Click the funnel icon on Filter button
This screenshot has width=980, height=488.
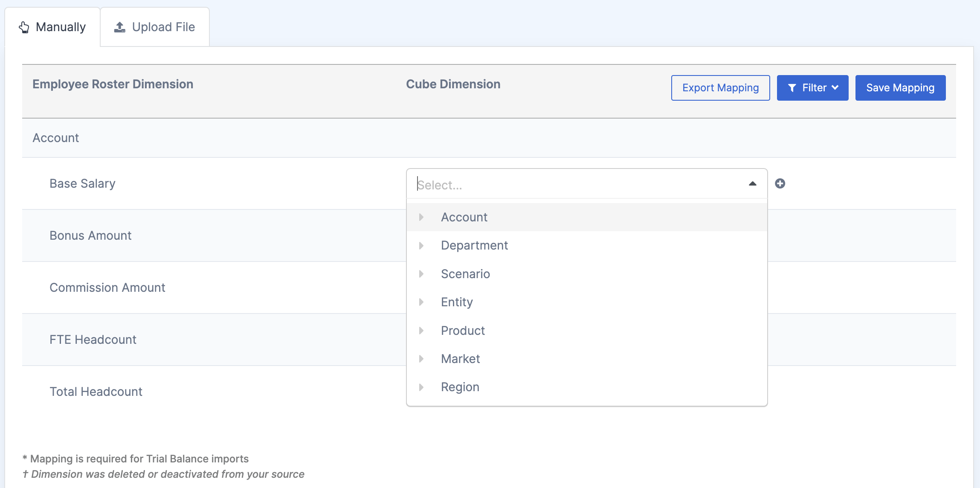point(792,88)
